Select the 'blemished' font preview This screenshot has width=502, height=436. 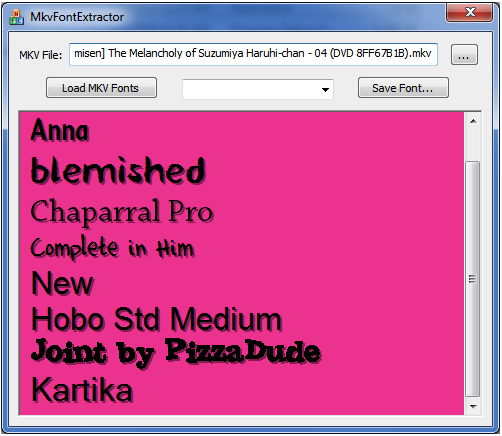coord(118,171)
